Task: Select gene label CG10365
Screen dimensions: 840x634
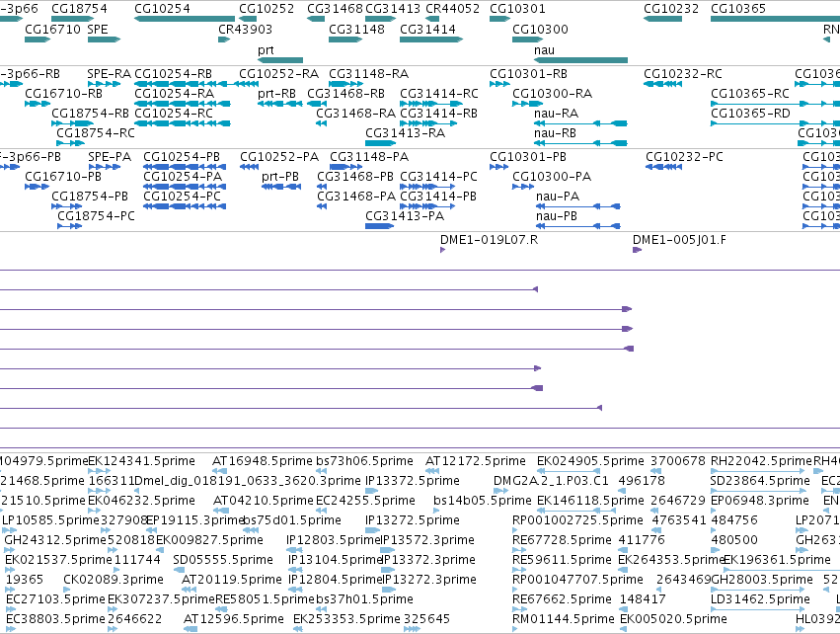Action: pos(738,9)
